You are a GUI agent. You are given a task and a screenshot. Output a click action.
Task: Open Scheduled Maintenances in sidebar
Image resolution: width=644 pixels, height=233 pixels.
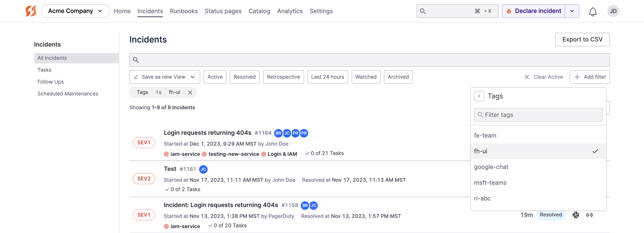click(68, 94)
